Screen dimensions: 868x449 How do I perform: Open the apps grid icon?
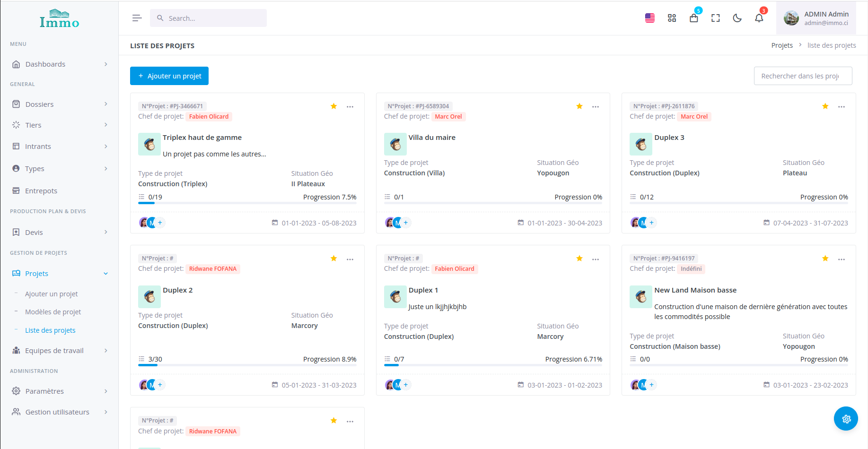point(672,18)
